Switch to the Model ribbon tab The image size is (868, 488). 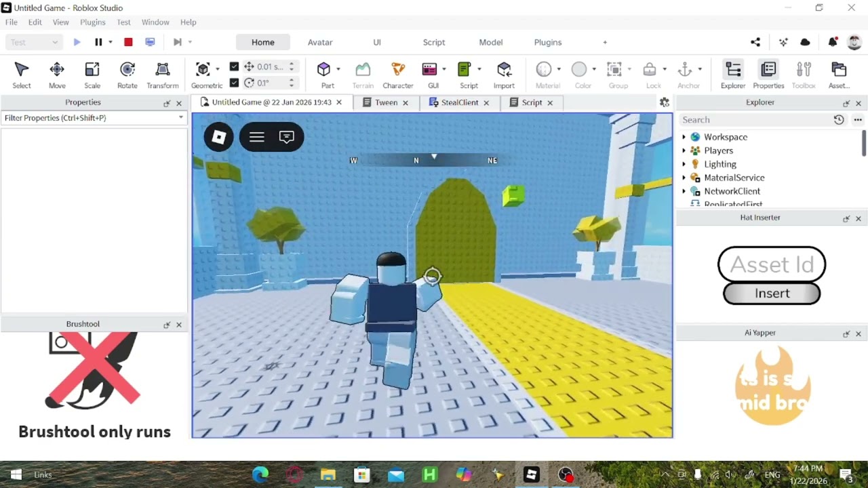[x=491, y=42]
